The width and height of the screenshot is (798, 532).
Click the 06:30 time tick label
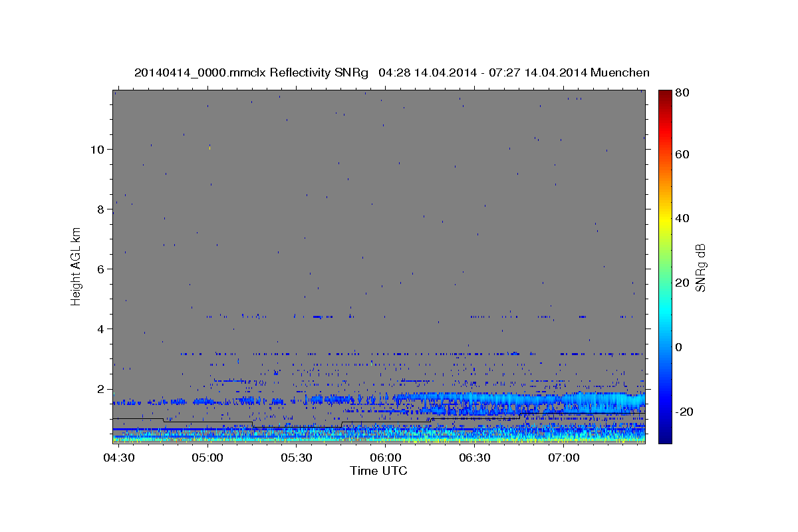(x=475, y=458)
